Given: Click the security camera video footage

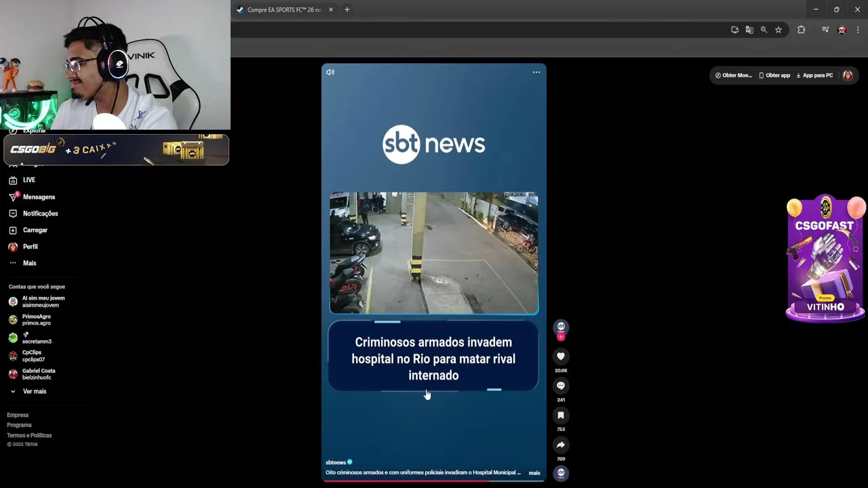Looking at the screenshot, I should pyautogui.click(x=434, y=253).
